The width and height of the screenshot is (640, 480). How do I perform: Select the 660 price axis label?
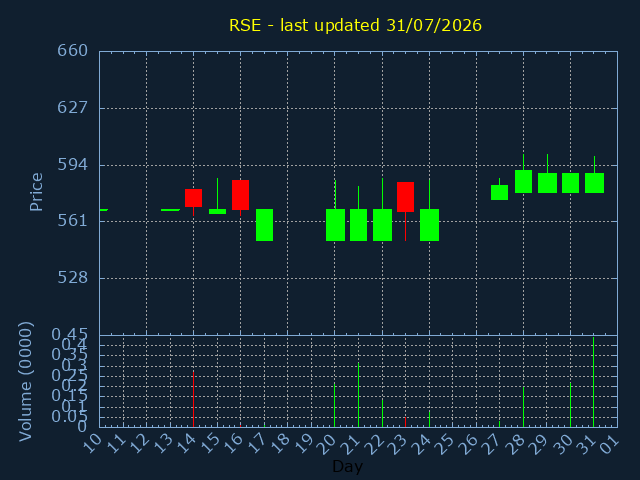pos(73,51)
